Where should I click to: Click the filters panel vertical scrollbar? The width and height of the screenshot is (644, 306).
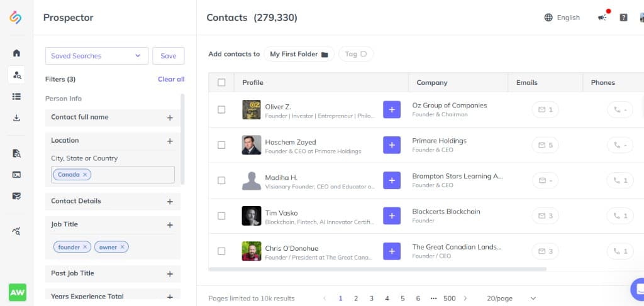(182, 139)
